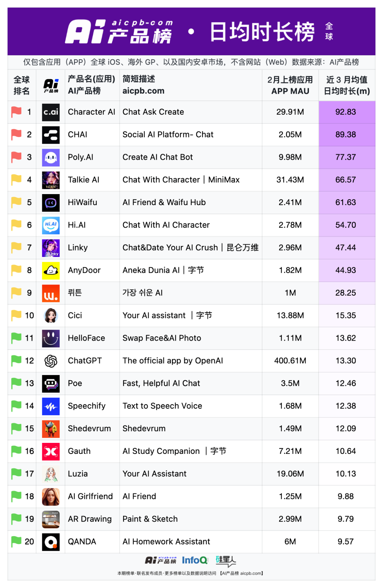Image resolution: width=383 pixels, height=588 pixels.
Task: Click the Speechify product name
Action: click(x=87, y=406)
